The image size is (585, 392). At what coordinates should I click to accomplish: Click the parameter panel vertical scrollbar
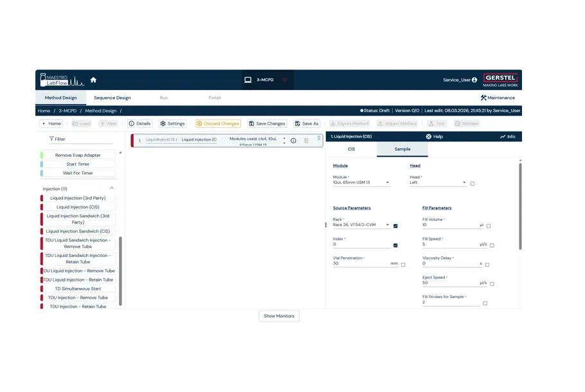pyautogui.click(x=521, y=206)
